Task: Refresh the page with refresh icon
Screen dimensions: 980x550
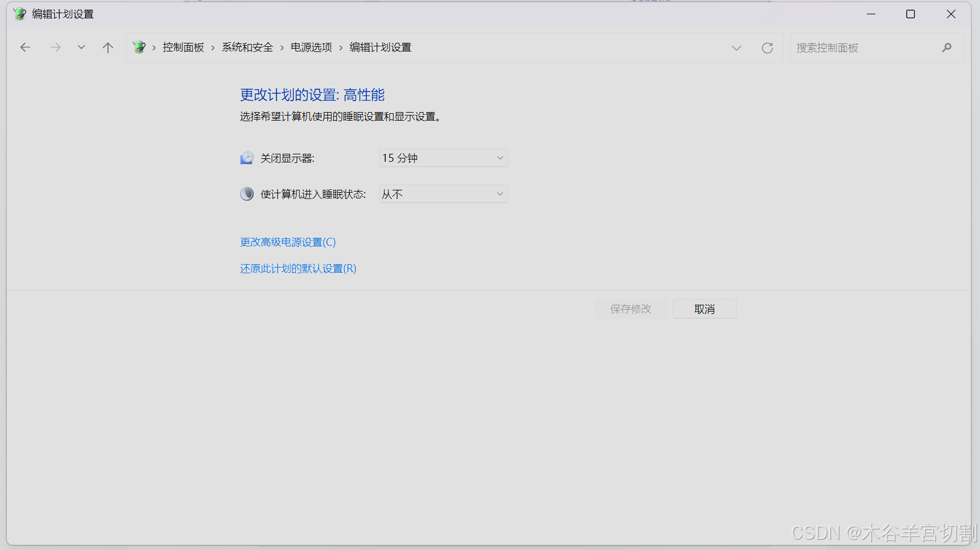Action: [x=767, y=48]
